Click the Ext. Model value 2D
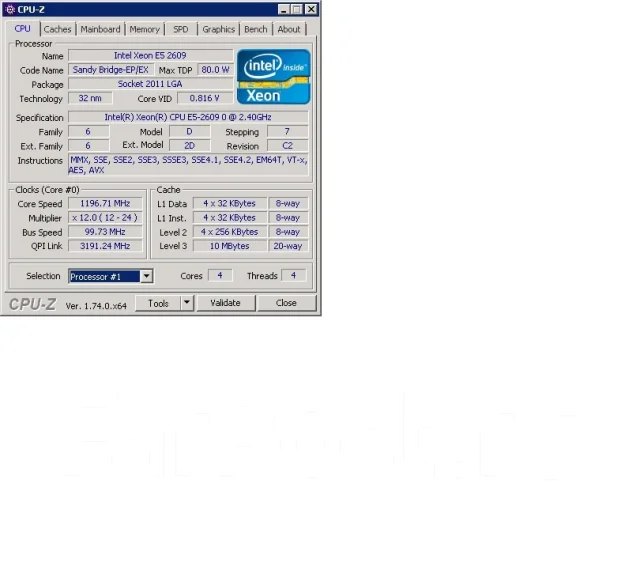 189,146
